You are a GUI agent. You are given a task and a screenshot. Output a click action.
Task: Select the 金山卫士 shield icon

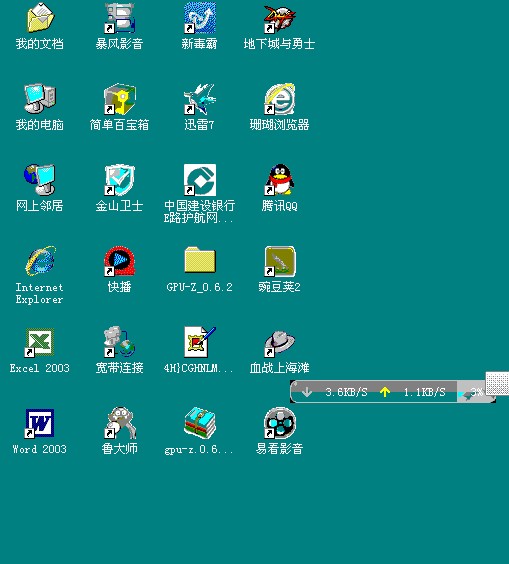pos(119,180)
